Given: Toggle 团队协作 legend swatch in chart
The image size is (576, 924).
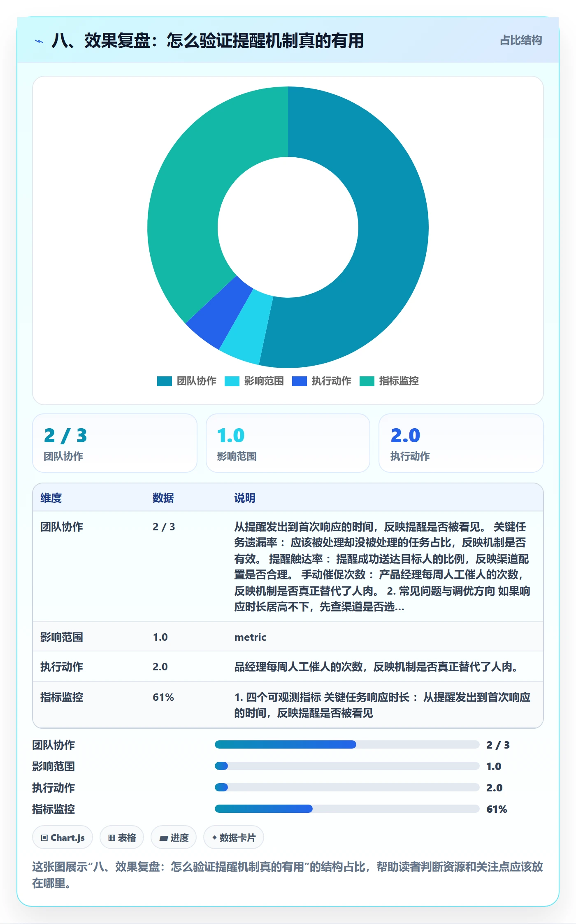Looking at the screenshot, I should (164, 381).
